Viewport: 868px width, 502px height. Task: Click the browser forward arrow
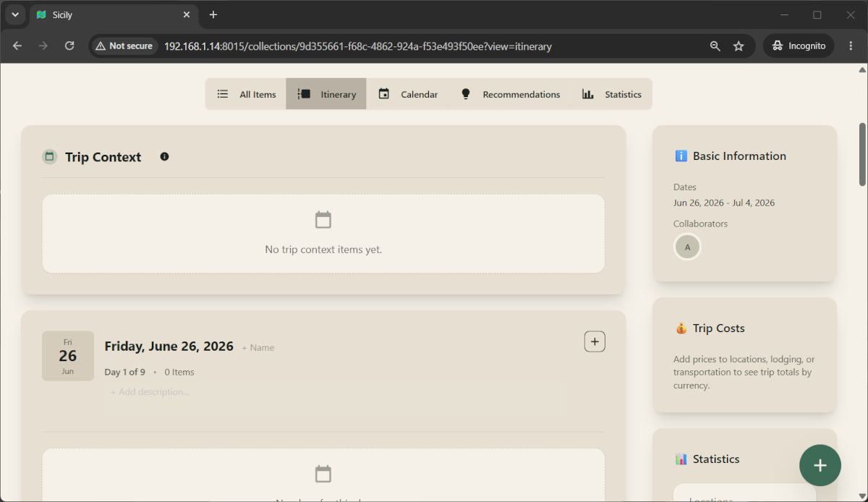point(43,46)
